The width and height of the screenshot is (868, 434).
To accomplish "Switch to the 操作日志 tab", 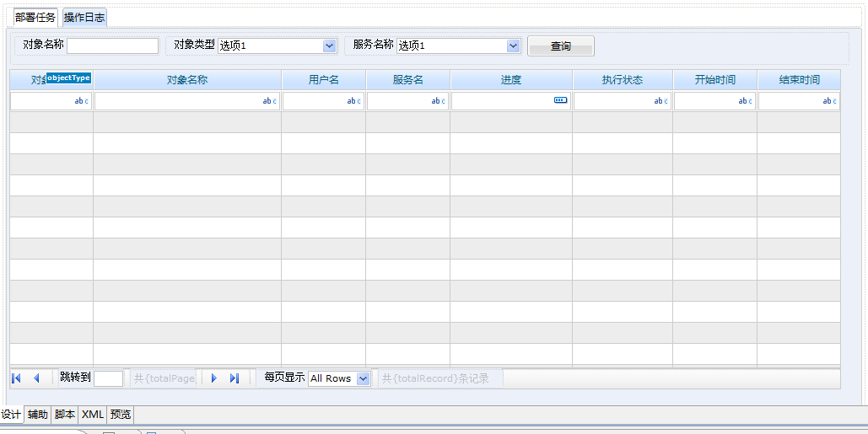I will [x=84, y=17].
